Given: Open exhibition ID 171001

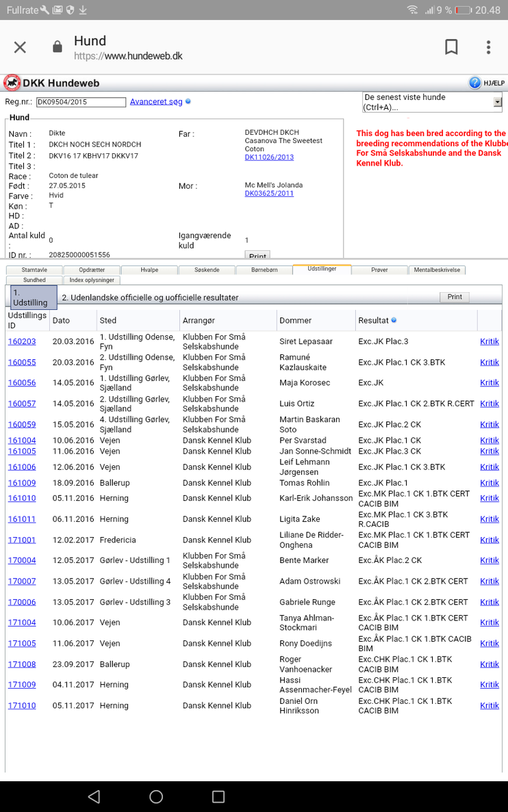Looking at the screenshot, I should tap(22, 540).
